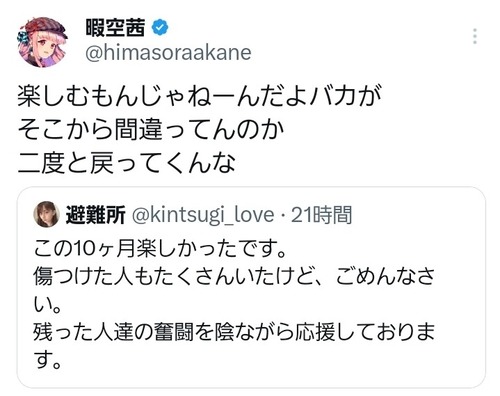Select the line 楽しむもんじゃねーんだよバカが
This screenshot has height=396, width=500.
coord(199,96)
